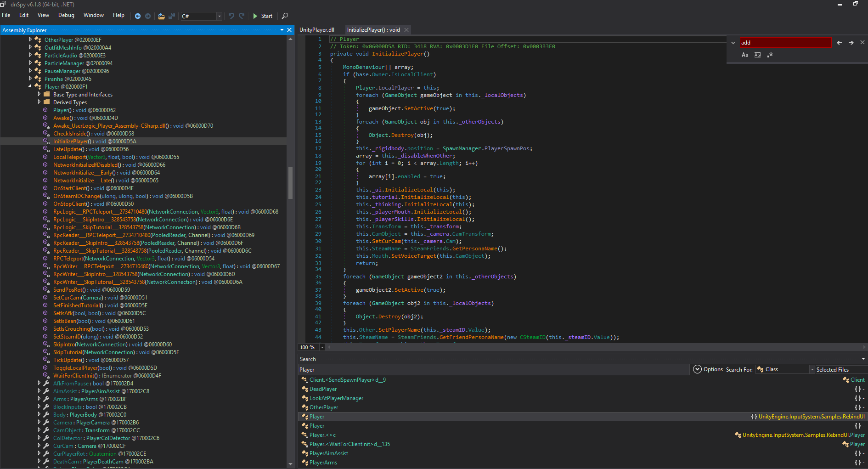
Task: Open the Search magnifier in toolbar
Action: (x=285, y=16)
